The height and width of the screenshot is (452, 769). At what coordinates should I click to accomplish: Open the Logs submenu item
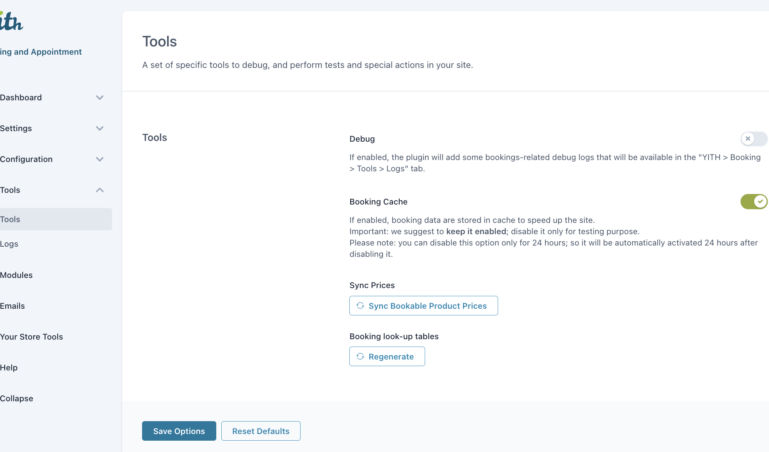(10, 244)
